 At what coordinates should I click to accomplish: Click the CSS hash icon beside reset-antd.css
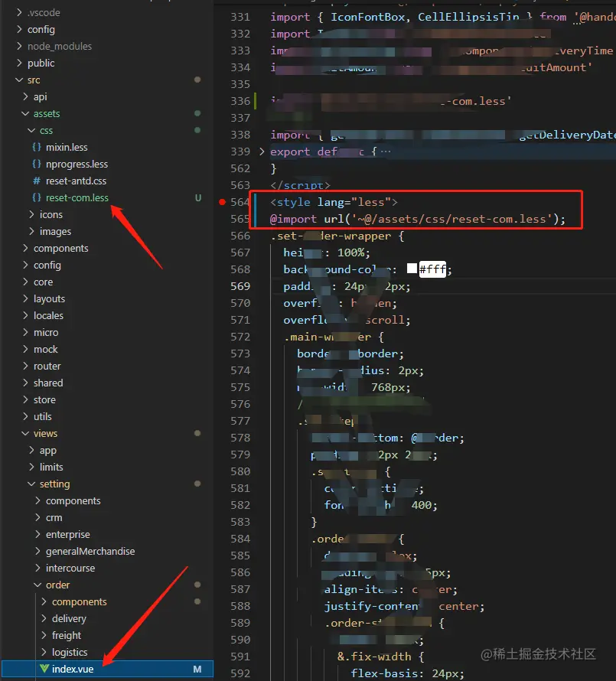point(37,181)
